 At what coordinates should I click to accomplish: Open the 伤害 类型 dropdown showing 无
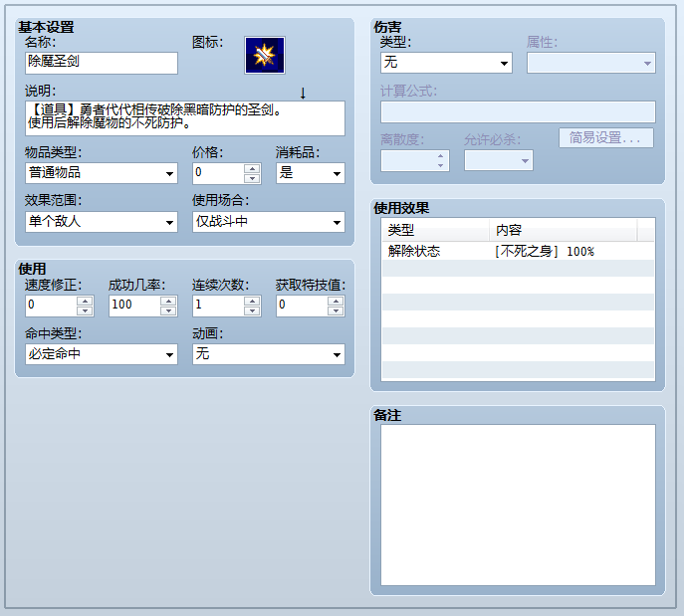pyautogui.click(x=446, y=63)
